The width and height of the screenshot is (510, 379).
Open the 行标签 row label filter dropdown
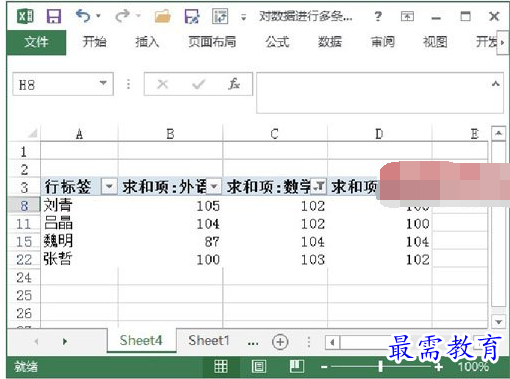coord(109,186)
